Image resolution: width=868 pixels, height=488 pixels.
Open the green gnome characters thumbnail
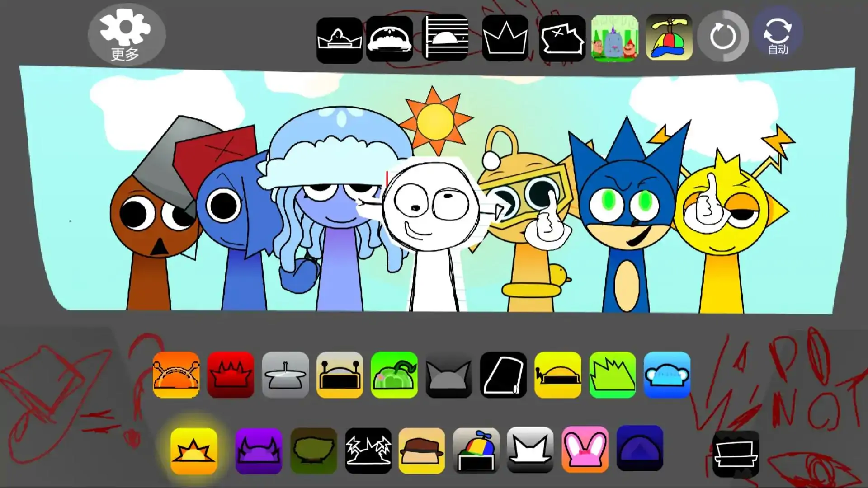(x=615, y=38)
